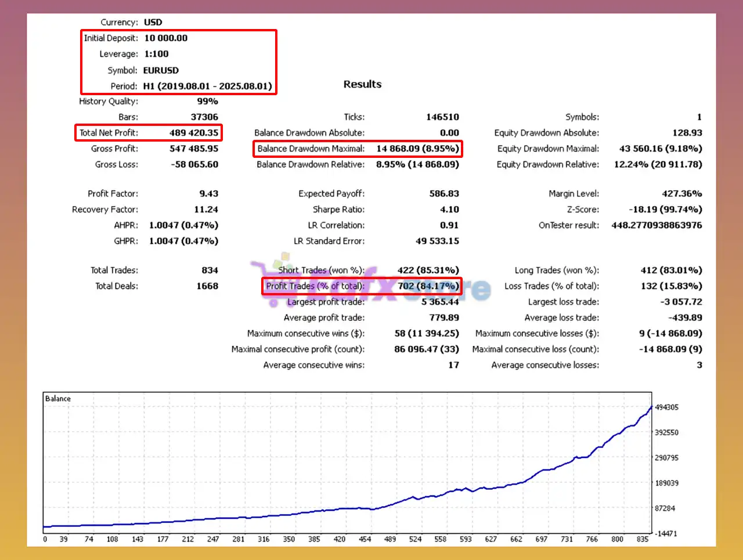Viewport: 743px width, 560px height.
Task: Select the Profit Factor value 9.43
Action: [208, 194]
